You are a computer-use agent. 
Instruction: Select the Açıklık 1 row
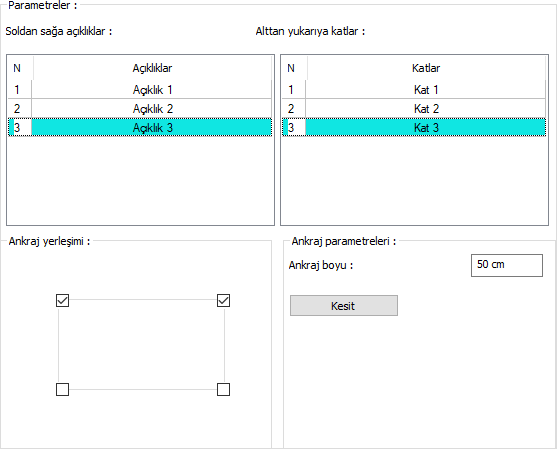coord(140,90)
